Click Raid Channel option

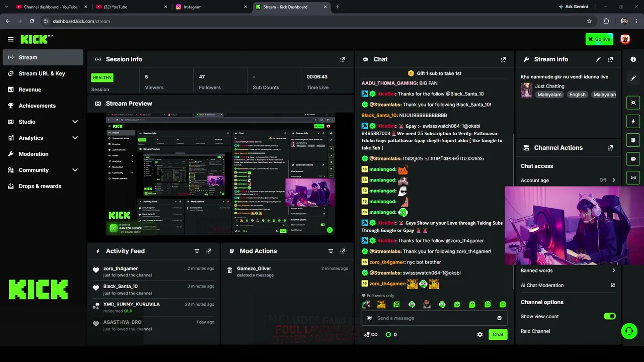pyautogui.click(x=535, y=331)
